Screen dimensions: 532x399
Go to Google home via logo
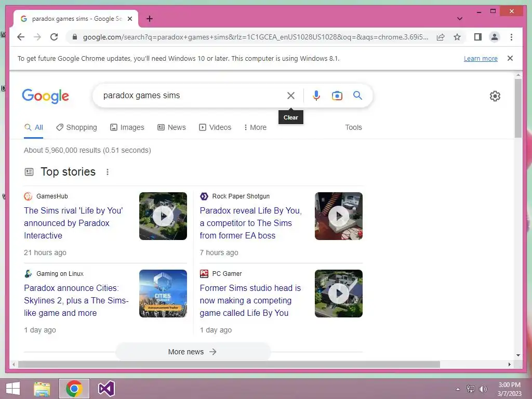point(46,96)
